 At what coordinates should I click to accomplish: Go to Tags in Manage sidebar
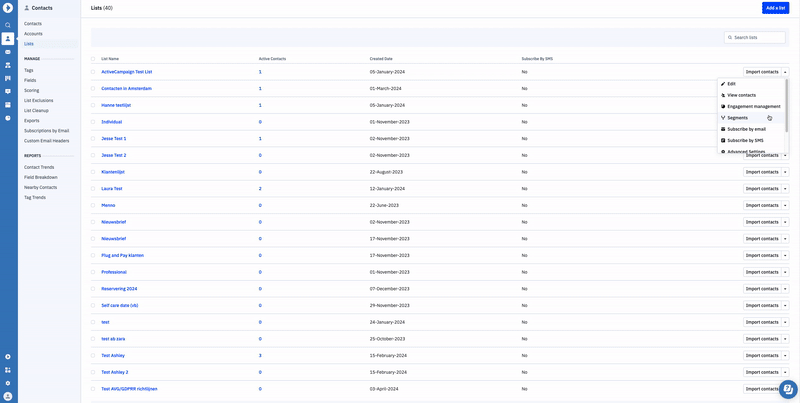click(x=29, y=70)
